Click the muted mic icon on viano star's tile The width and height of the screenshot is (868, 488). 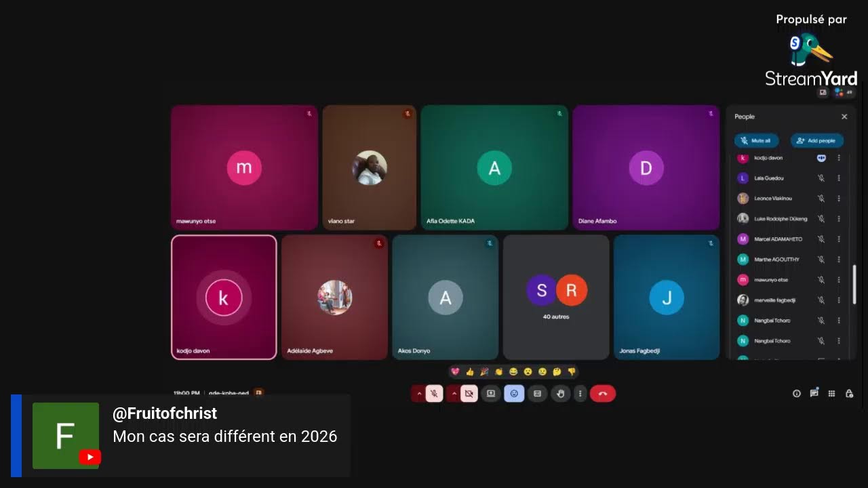(408, 114)
